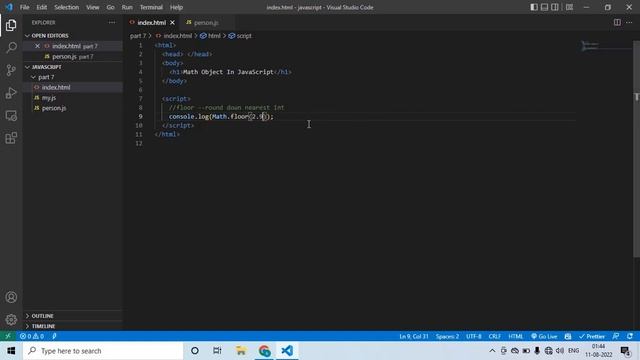Screen dimensions: 640x360
Task: Click the remote window status bar icon
Action: (x=8, y=336)
